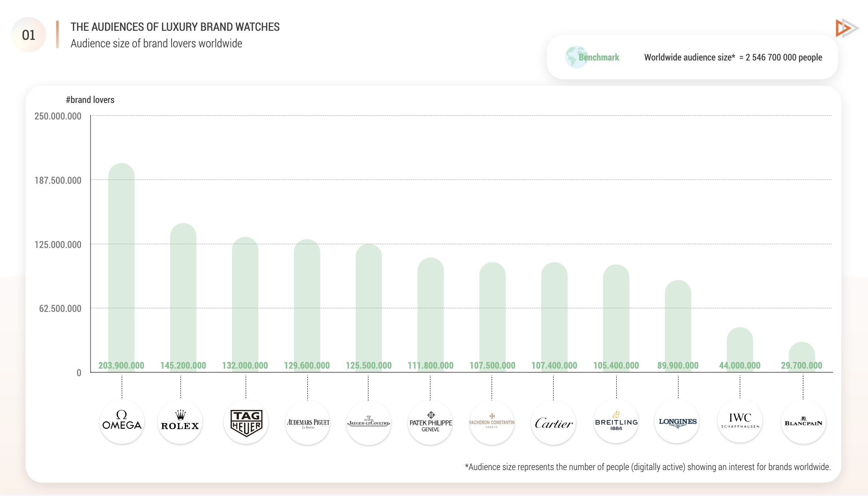Select the Rolex bar in the chart
The height and width of the screenshot is (496, 868).
183,298
